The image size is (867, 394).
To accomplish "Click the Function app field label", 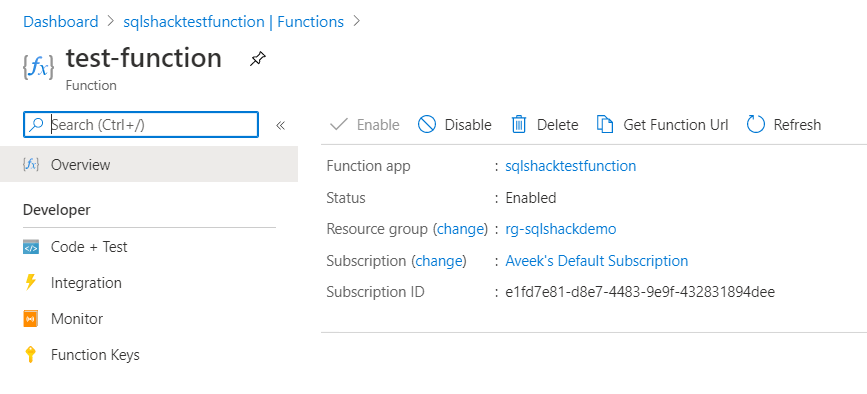I will [369, 166].
